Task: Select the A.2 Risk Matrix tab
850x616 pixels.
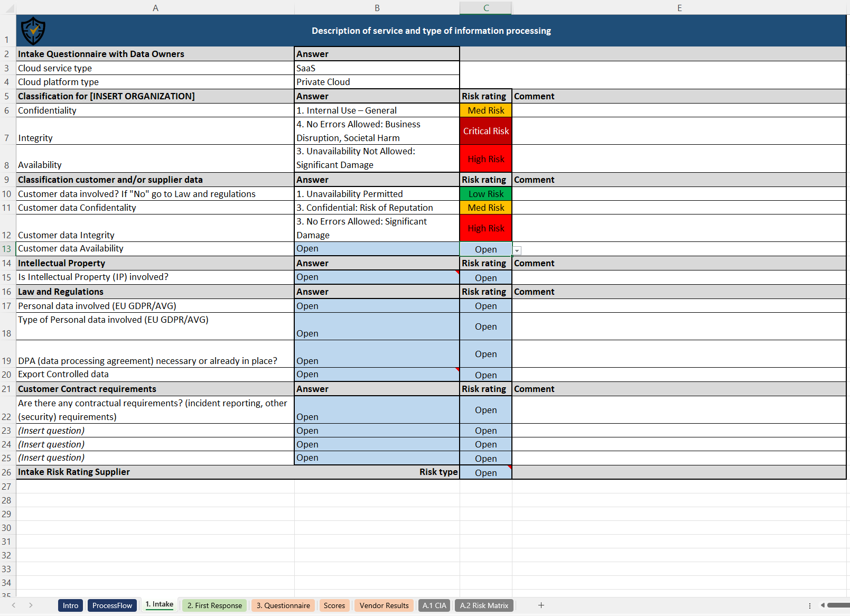Action: coord(484,605)
